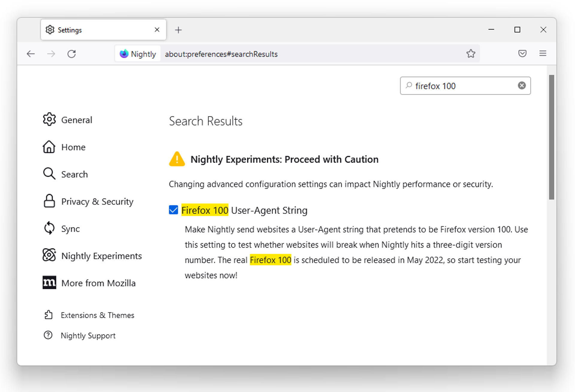This screenshot has width=575, height=392.
Task: Click the Nightly Experiments atom icon
Action: (x=49, y=255)
